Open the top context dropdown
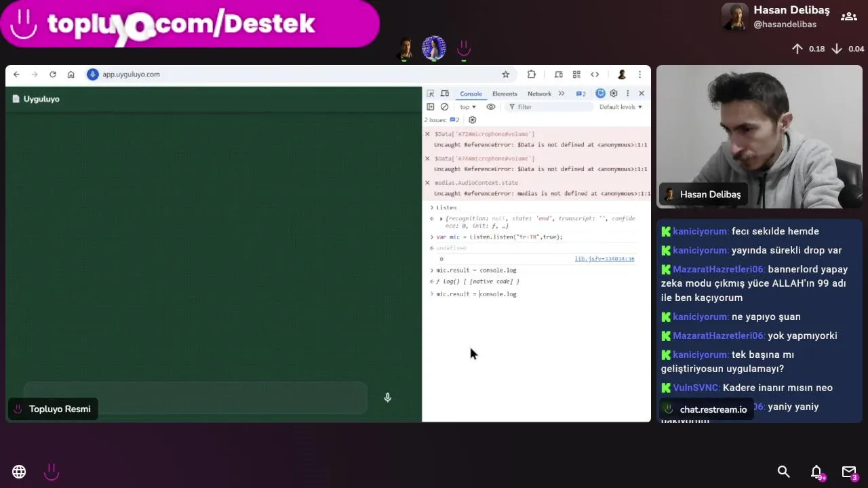868x488 pixels. [x=468, y=107]
